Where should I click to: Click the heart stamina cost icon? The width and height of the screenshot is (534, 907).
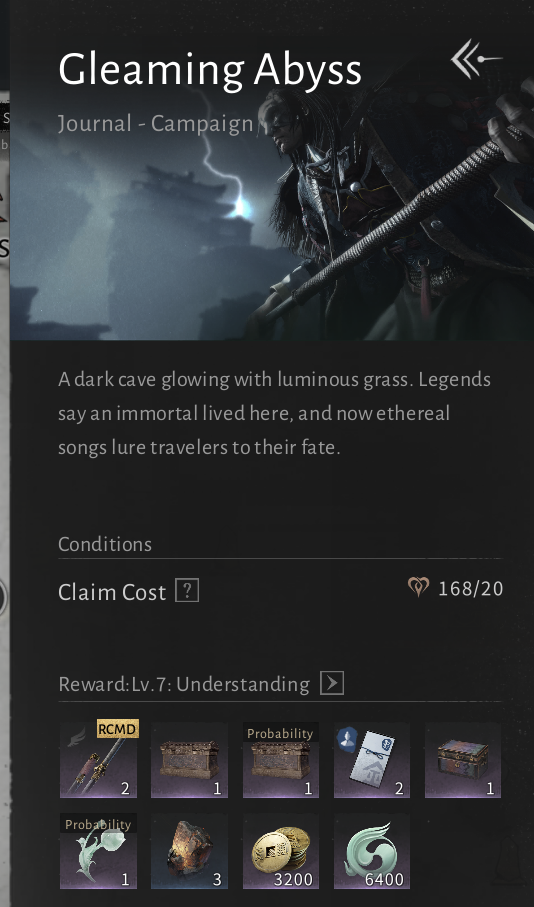click(x=418, y=588)
